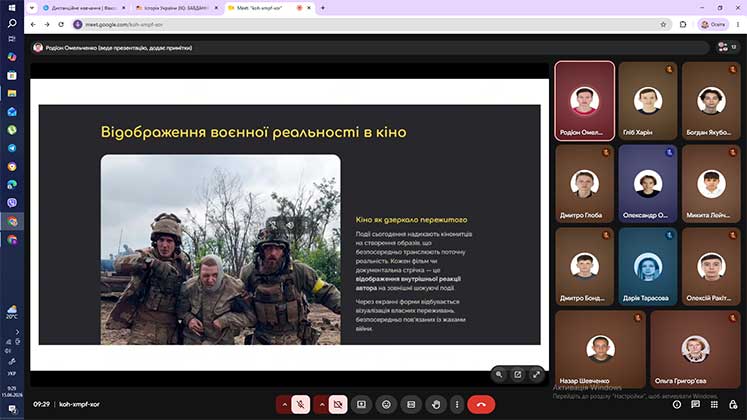Switch the УКР keyboard language indicator
This screenshot has width=747, height=420.
[x=12, y=374]
